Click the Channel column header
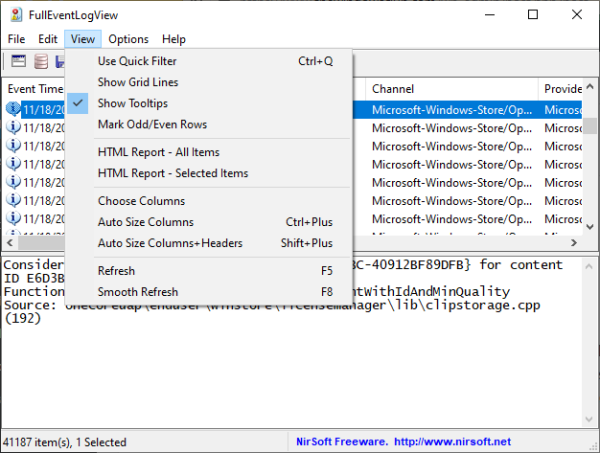 [x=450, y=89]
